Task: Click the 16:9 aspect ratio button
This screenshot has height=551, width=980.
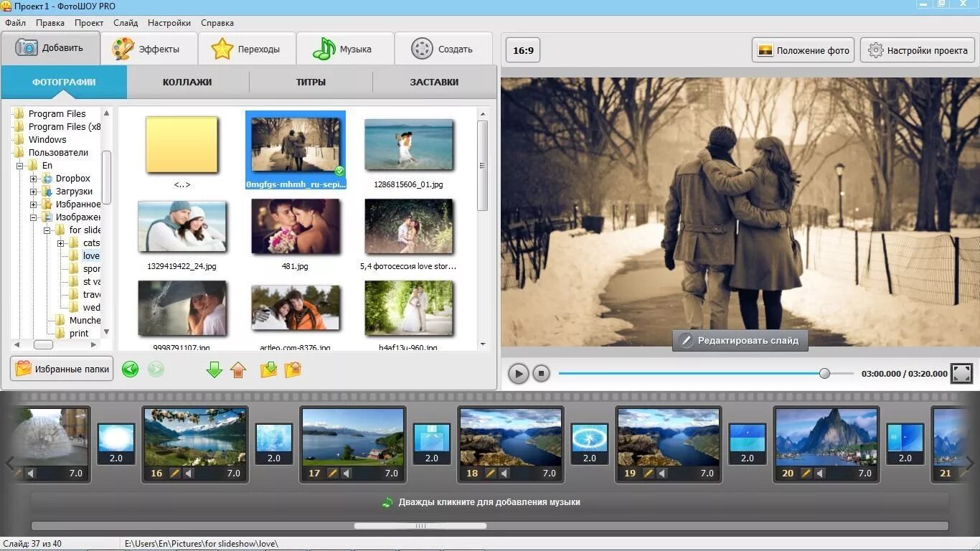Action: [x=523, y=50]
